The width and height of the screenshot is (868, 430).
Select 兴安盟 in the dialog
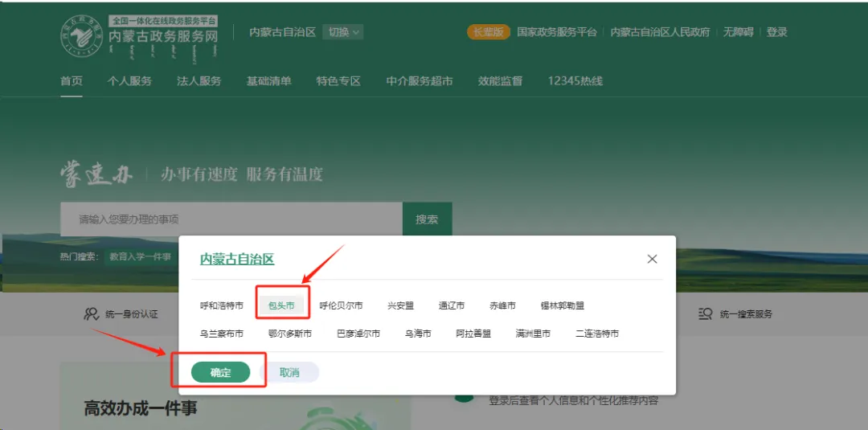[401, 305]
